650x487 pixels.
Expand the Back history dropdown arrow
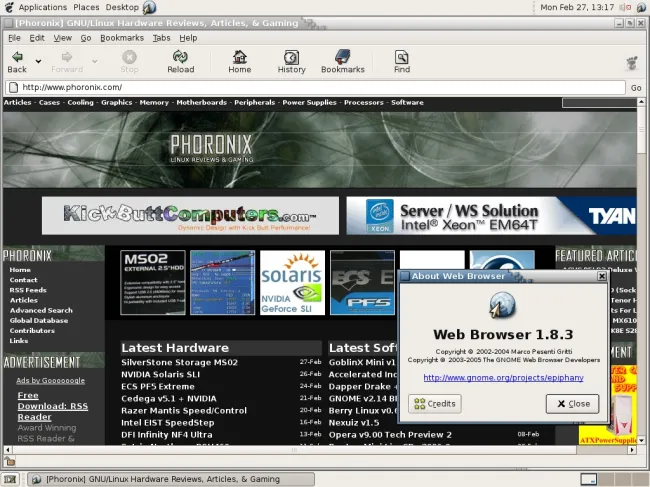(x=39, y=61)
